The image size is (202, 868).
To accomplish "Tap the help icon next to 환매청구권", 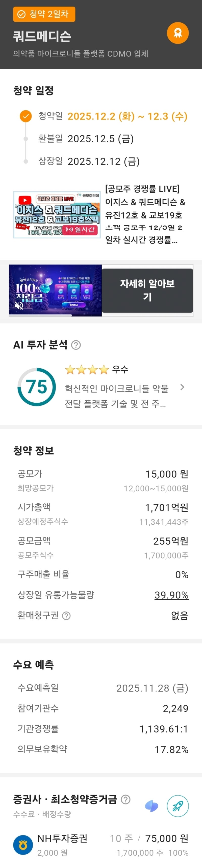I will (x=67, y=616).
